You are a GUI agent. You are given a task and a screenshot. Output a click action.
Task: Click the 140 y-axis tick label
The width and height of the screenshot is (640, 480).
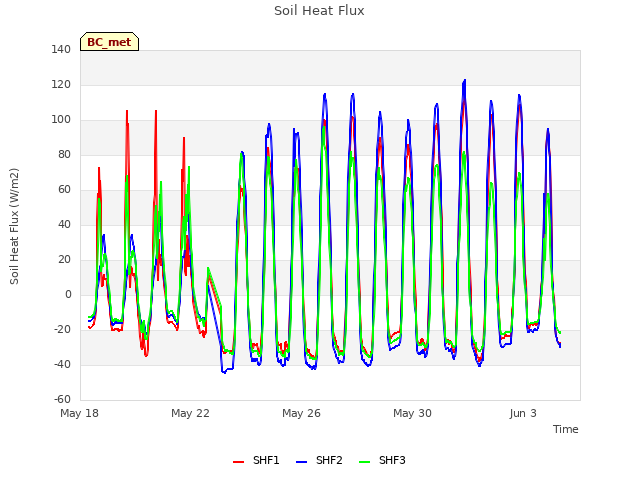61,49
